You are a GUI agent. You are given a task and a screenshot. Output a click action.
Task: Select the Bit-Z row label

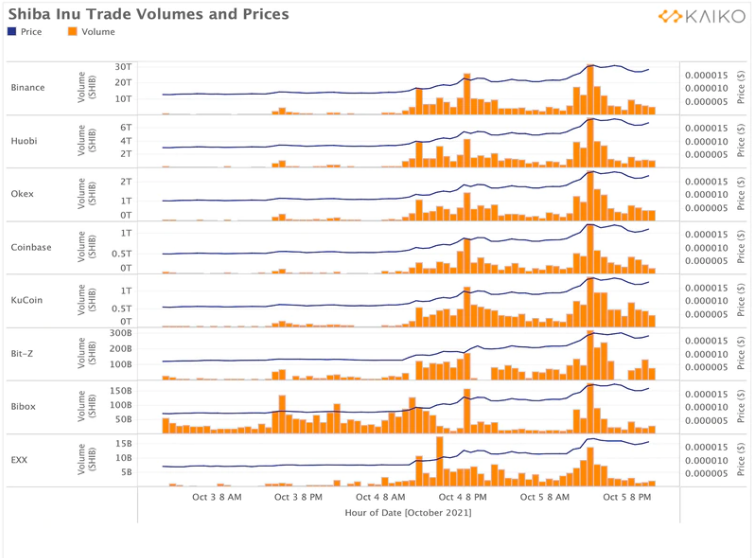pos(22,354)
